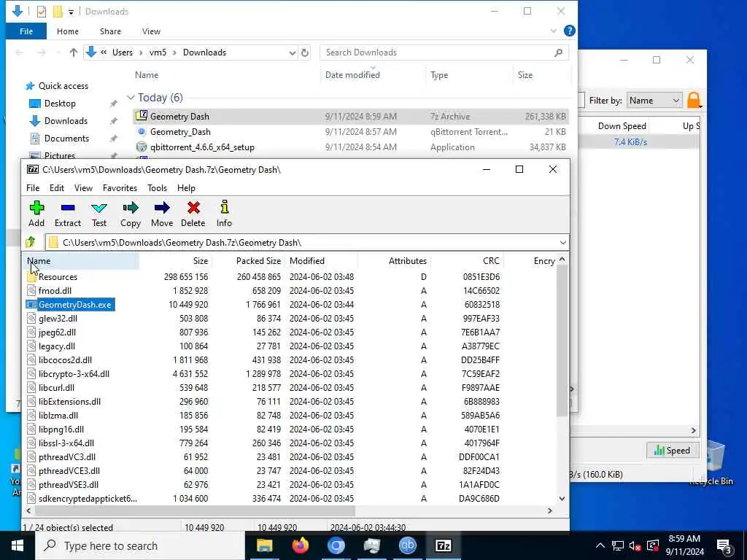Click the Down Speed column header in qBittorrent
The width and height of the screenshot is (747, 560).
click(622, 125)
